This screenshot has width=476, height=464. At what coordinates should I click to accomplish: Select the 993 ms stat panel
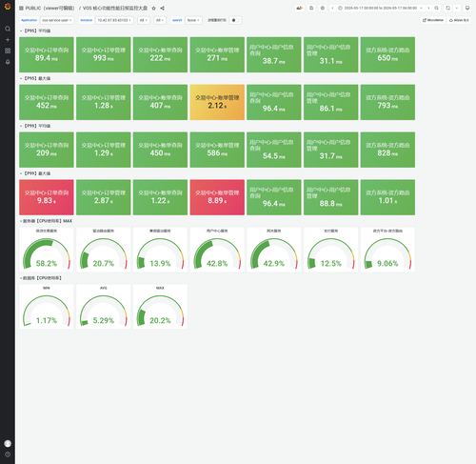click(104, 54)
